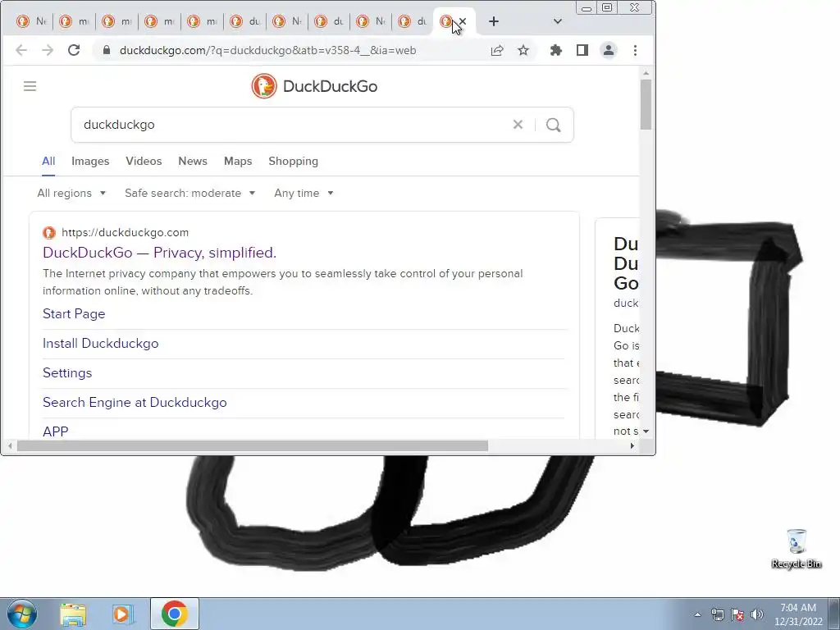Clear the search box with the X
The image size is (840, 630).
point(518,125)
